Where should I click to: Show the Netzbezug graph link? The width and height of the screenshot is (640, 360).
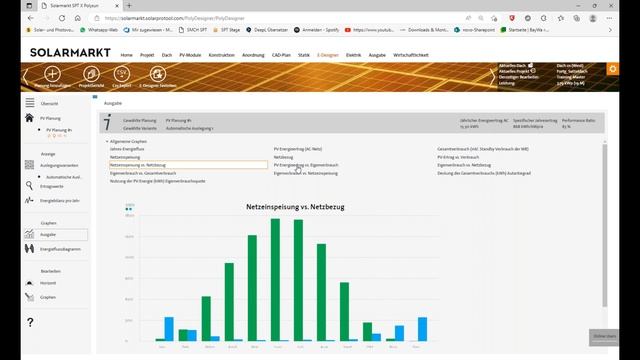coord(283,157)
